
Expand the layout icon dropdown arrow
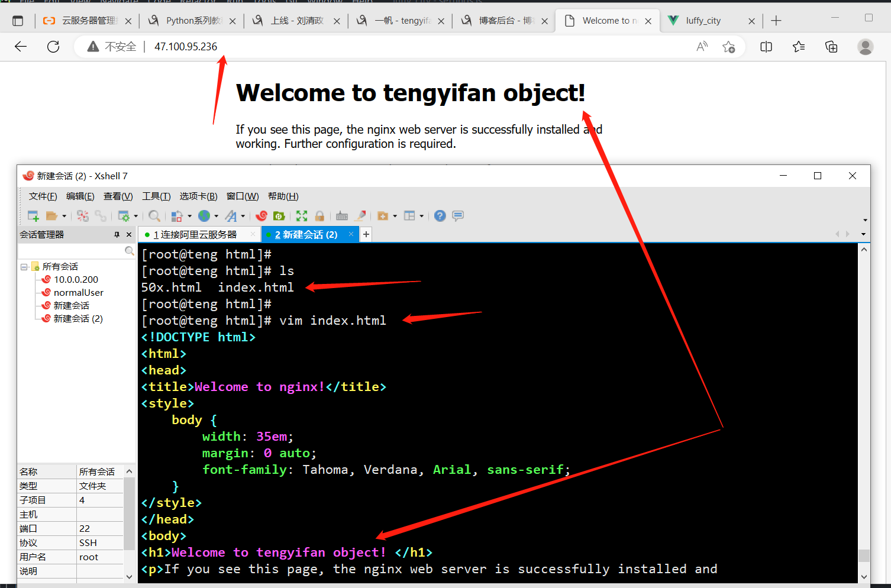click(x=422, y=217)
